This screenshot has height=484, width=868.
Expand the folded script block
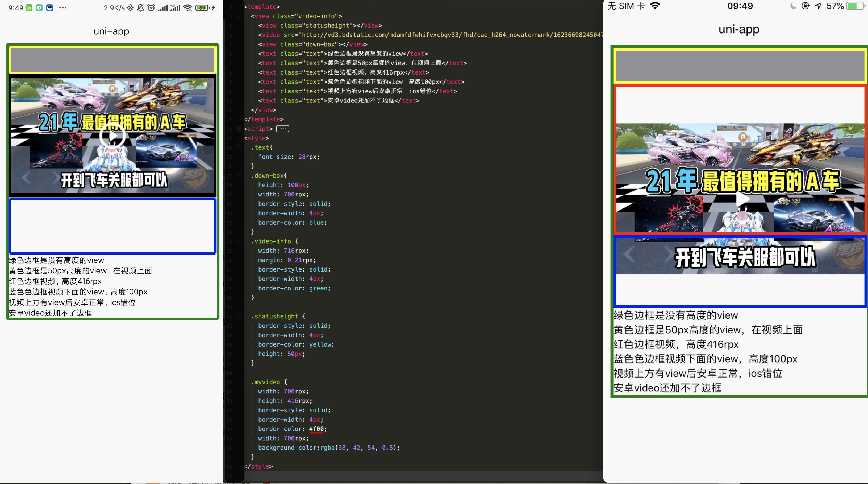pyautogui.click(x=239, y=129)
